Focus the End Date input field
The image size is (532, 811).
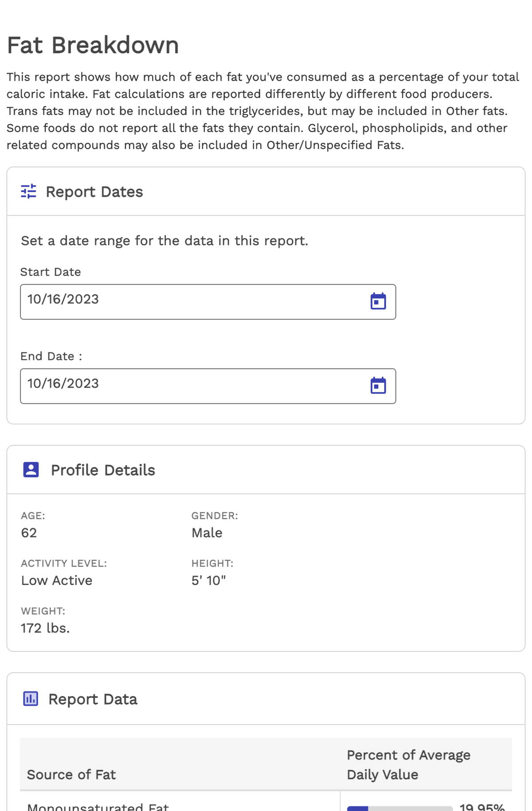(x=191, y=386)
